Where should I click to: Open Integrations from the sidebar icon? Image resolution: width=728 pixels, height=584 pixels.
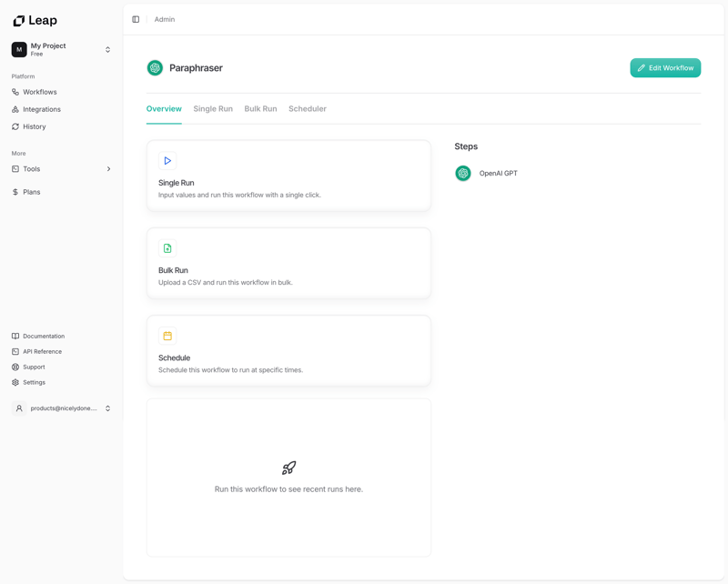pyautogui.click(x=15, y=109)
